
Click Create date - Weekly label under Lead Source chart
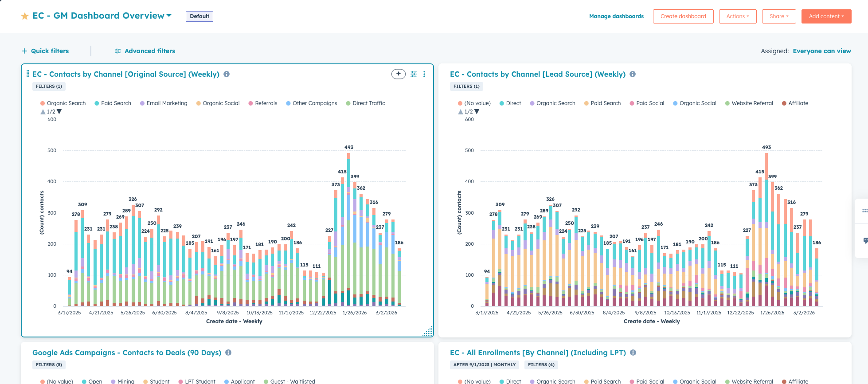coord(652,321)
